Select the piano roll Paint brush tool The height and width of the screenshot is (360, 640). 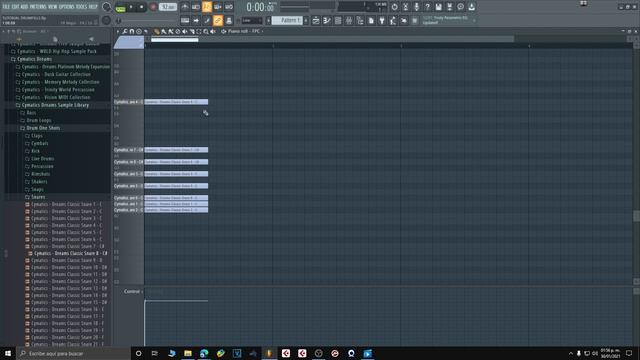pos(164,31)
